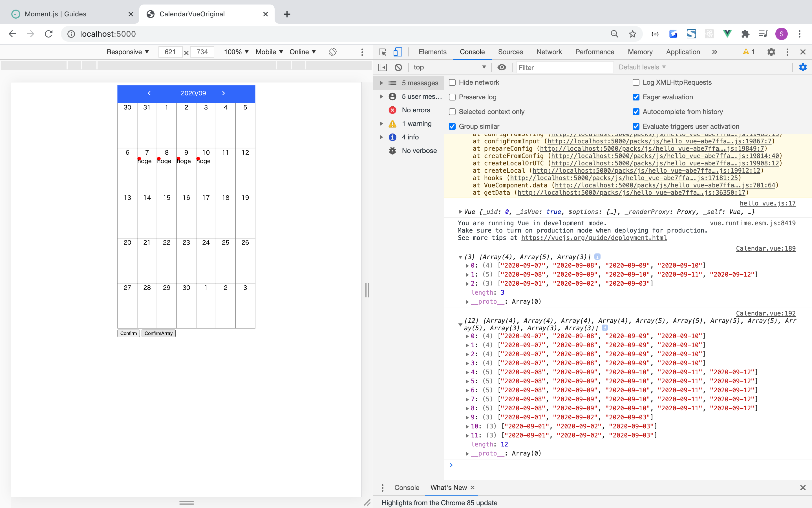Open the drawer three-dot menu
This screenshot has height=508, width=812.
coord(383,487)
